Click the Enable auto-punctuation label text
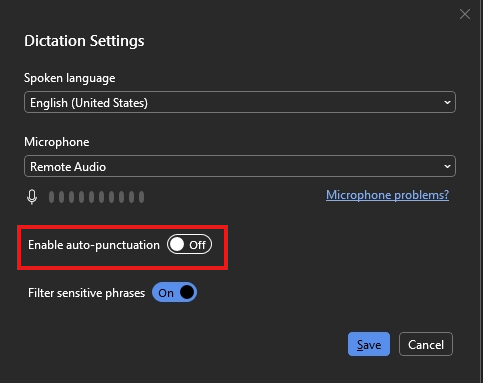Viewport: 483px width, 383px height. coord(94,245)
